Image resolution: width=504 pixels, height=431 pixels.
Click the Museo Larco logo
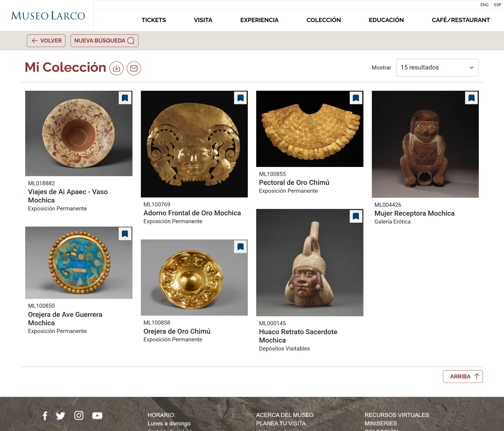[48, 16]
